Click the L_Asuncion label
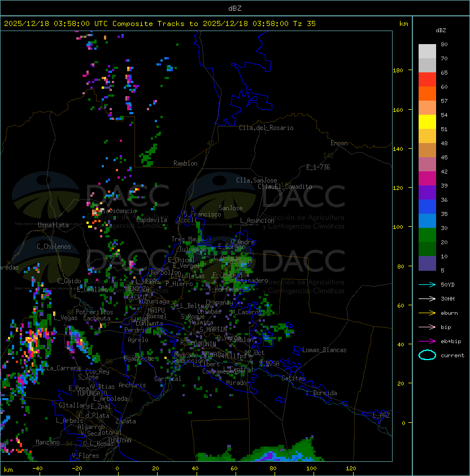470x476 pixels. (257, 220)
